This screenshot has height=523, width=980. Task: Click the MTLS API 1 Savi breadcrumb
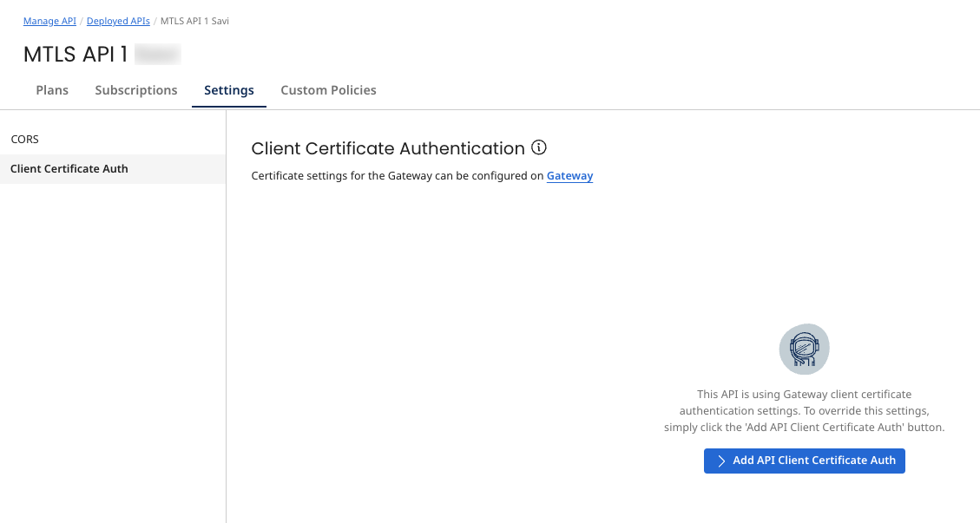[x=194, y=21]
